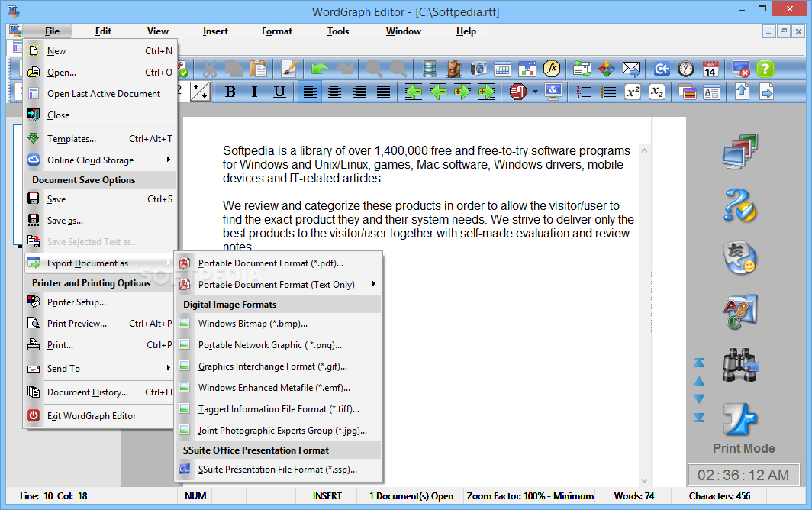This screenshot has height=510, width=812.
Task: Click the red paragraph stop-sign icon
Action: (x=518, y=92)
